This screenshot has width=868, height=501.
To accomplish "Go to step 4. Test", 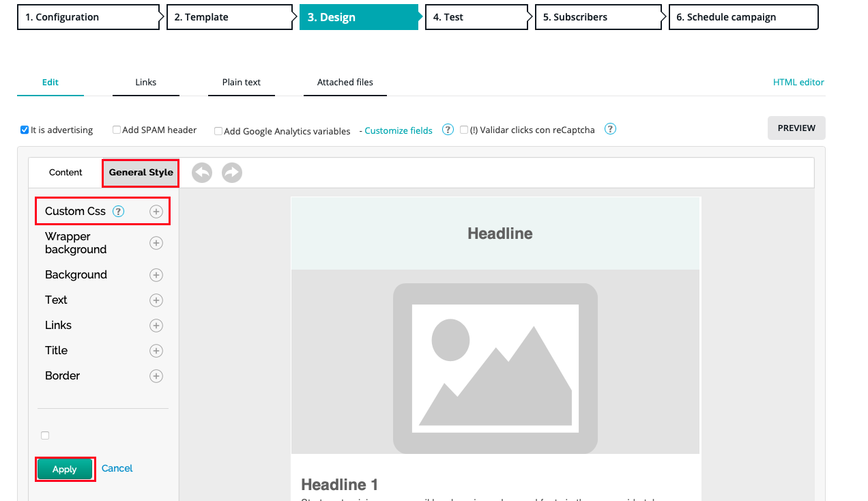I will tap(475, 17).
